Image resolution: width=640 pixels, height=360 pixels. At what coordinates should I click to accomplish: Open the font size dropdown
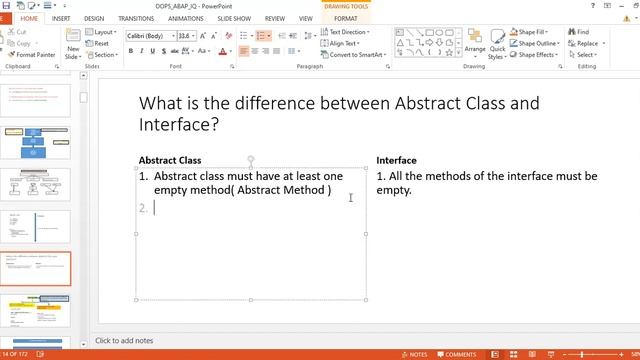(193, 36)
